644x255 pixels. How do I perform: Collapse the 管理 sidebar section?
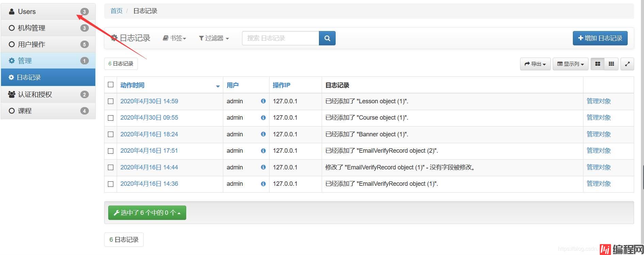tap(48, 61)
